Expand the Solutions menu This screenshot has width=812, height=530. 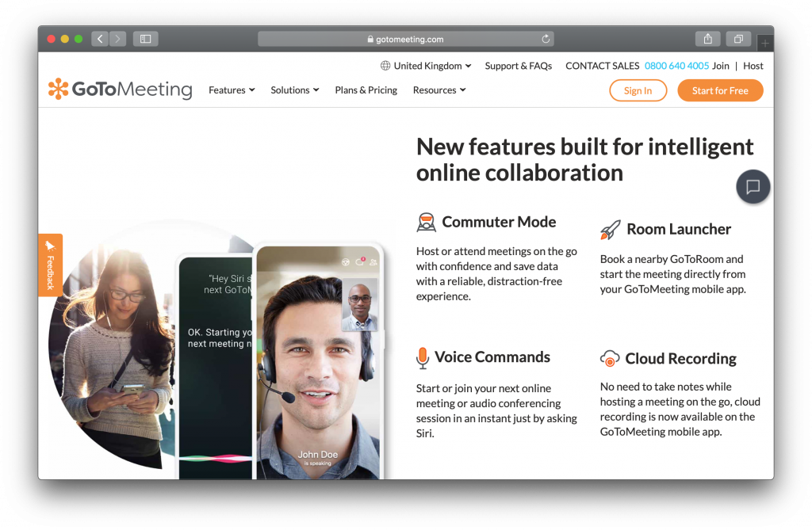pyautogui.click(x=295, y=90)
